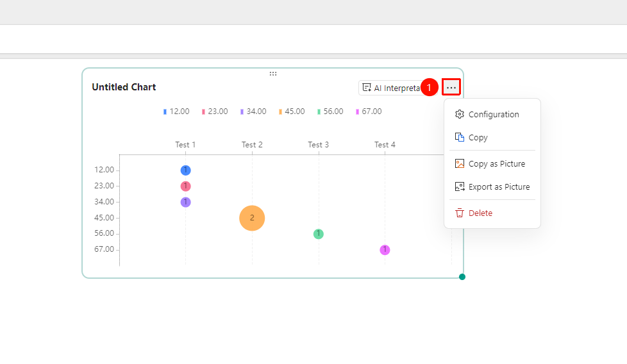
Task: Toggle the 45.00 legend series
Action: point(292,112)
